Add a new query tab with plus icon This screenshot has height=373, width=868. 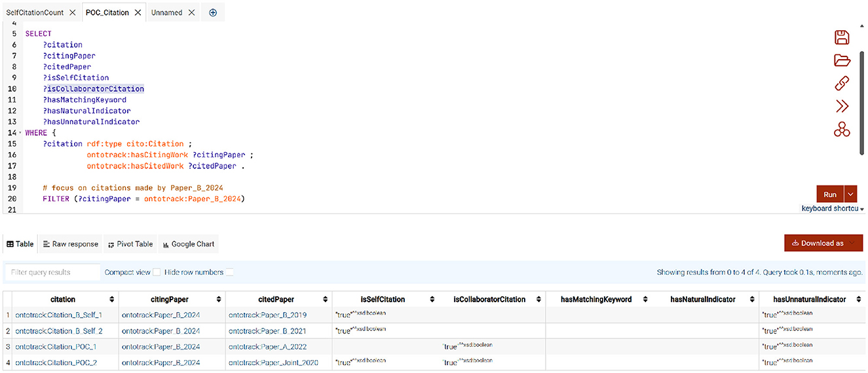(213, 12)
